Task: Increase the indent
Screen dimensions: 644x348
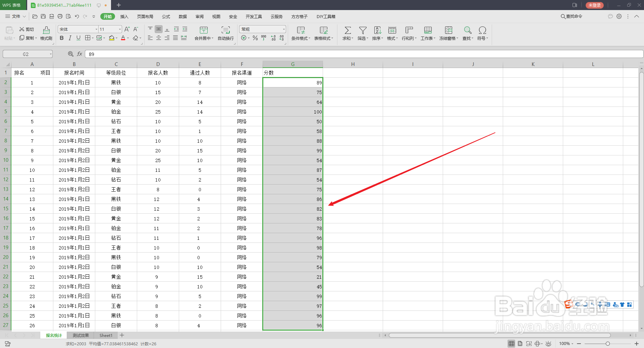Action: 185,29
